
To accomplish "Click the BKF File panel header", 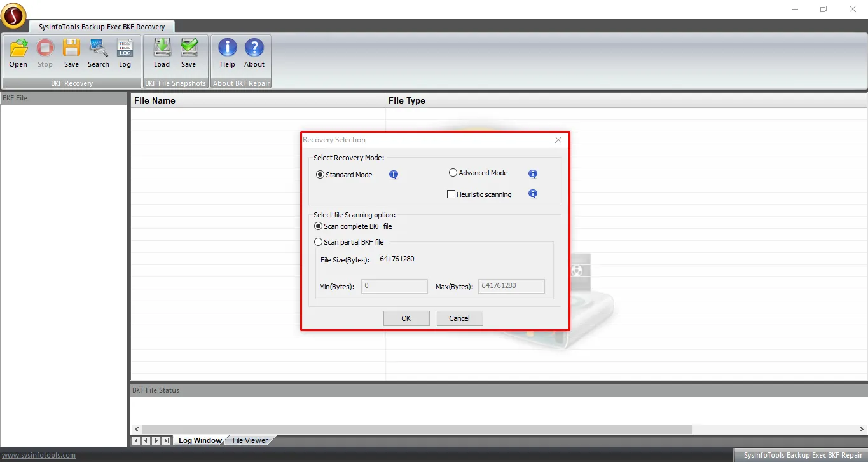I will tap(64, 99).
